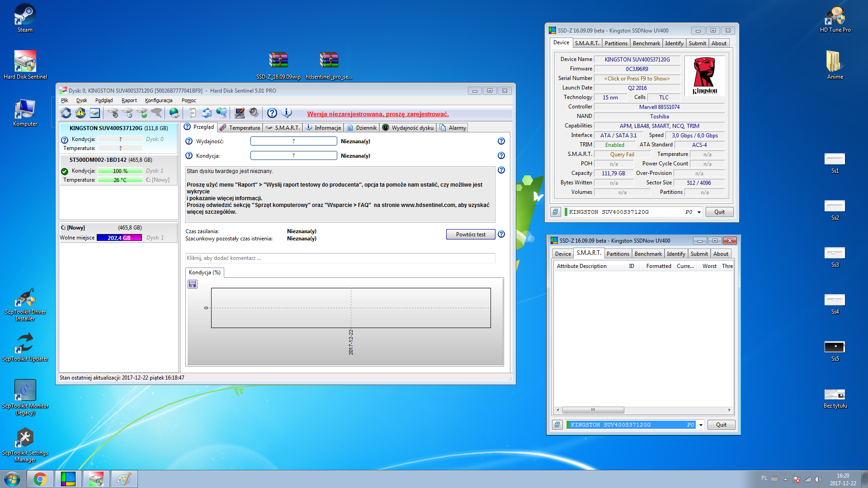Viewport: 868px width, 488px height.
Task: Open Chrome from the taskbar
Action: [40, 479]
